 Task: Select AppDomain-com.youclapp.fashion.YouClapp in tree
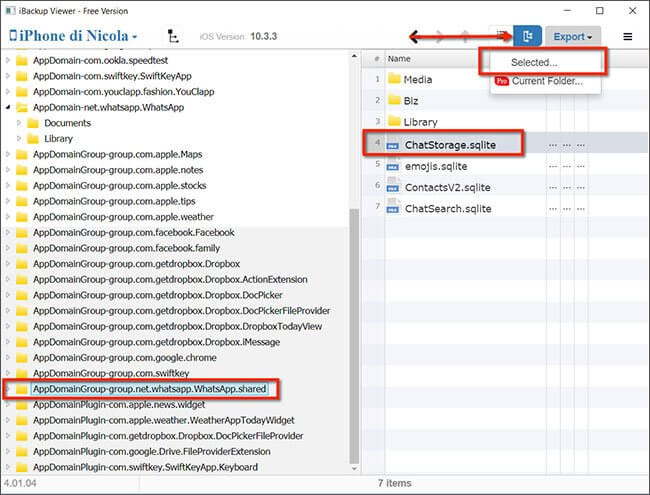pyautogui.click(x=124, y=92)
